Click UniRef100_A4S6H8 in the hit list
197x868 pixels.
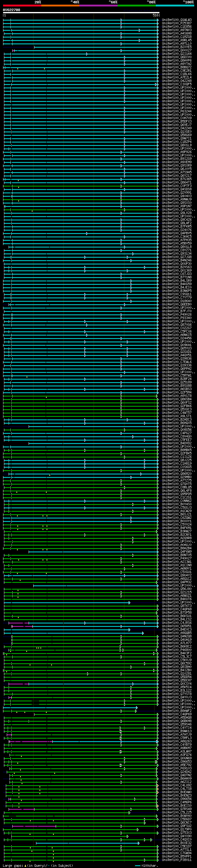pos(177,33)
